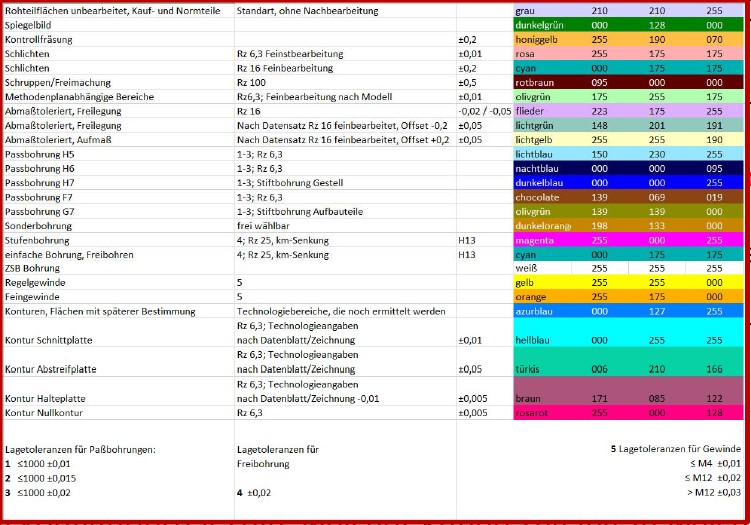Screen dimensions: 751x525
Task: Click the "±0,5" tolerance in Schruppen row
Action: tap(485, 82)
